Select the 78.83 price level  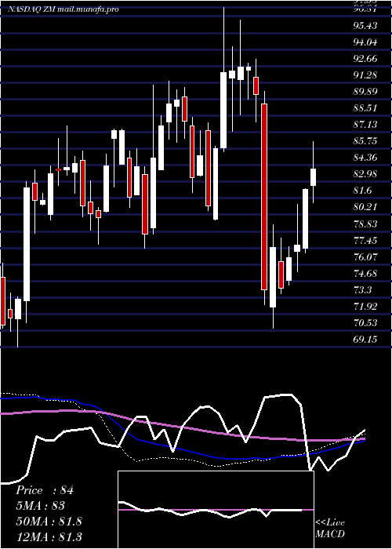366,224
